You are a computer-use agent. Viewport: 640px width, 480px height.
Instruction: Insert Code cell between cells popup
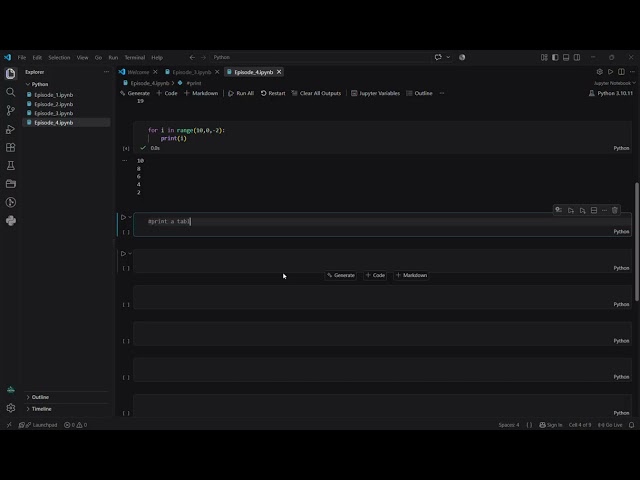coord(376,276)
